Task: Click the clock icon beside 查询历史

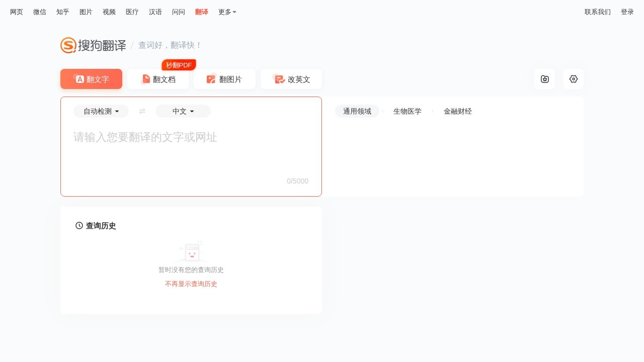Action: 79,226
